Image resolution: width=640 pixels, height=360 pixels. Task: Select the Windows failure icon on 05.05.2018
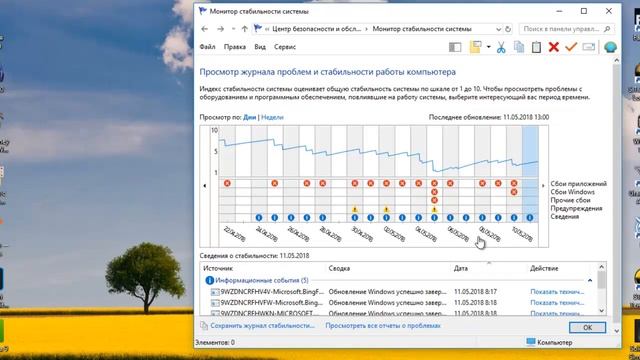[434, 192]
